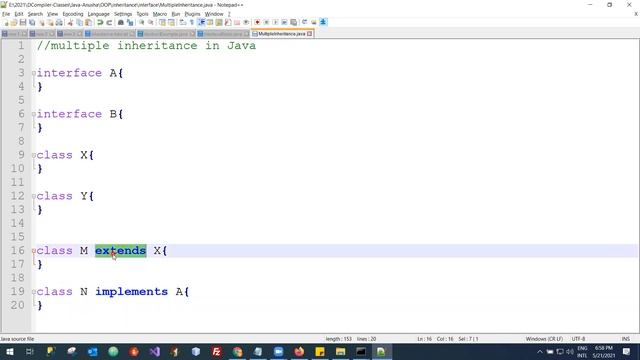Screen dimensions: 640x360
Task: Open Visual Studio from the taskbar
Action: [x=154, y=351]
